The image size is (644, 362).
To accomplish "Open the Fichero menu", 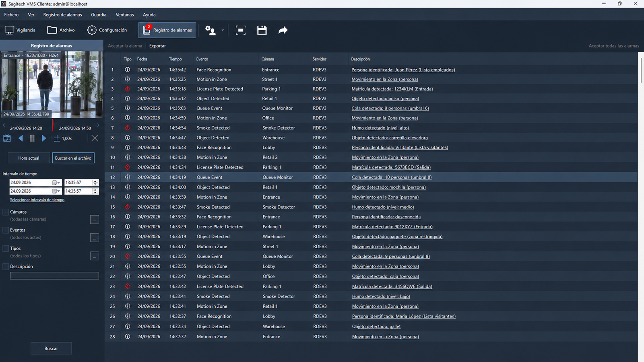I will [11, 15].
